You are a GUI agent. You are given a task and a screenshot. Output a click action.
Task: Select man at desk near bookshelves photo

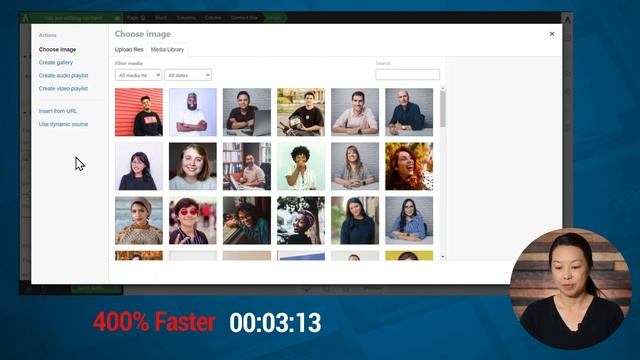tap(247, 166)
